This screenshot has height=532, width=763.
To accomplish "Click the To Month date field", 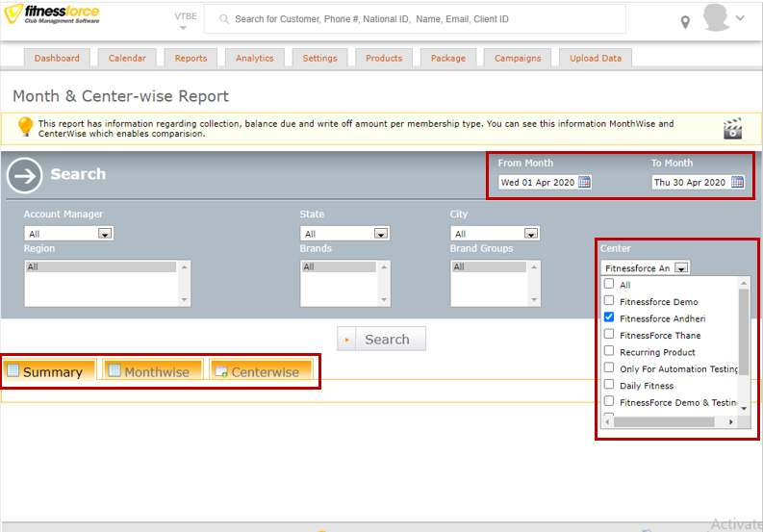I will 691,182.
